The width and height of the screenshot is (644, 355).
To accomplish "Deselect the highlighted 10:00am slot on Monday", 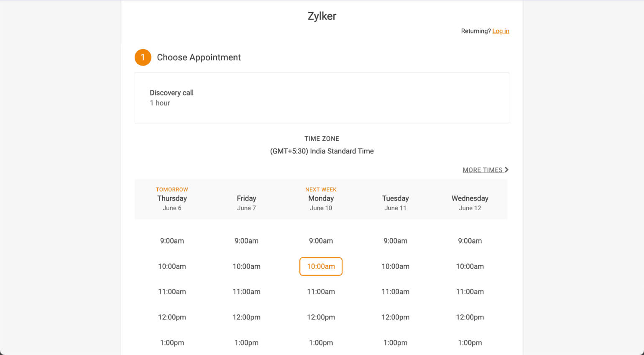I will tap(321, 266).
